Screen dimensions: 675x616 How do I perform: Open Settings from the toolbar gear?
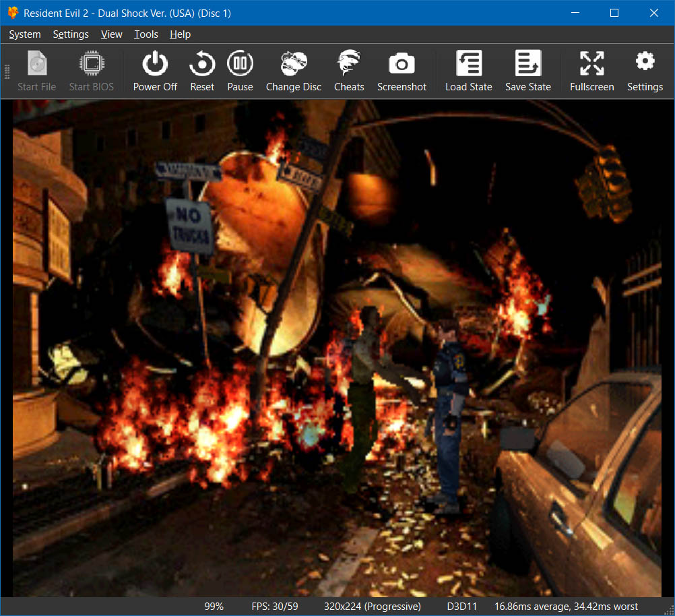pos(645,71)
